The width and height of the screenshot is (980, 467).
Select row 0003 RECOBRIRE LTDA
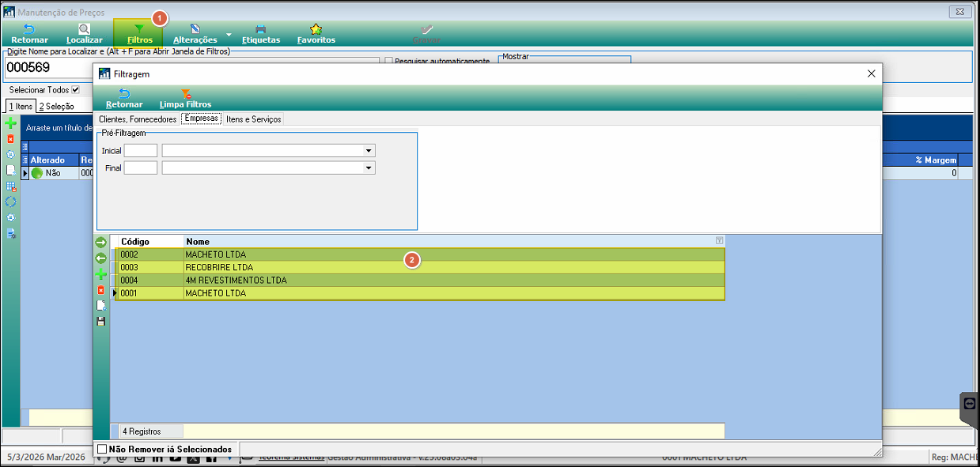[421, 267]
